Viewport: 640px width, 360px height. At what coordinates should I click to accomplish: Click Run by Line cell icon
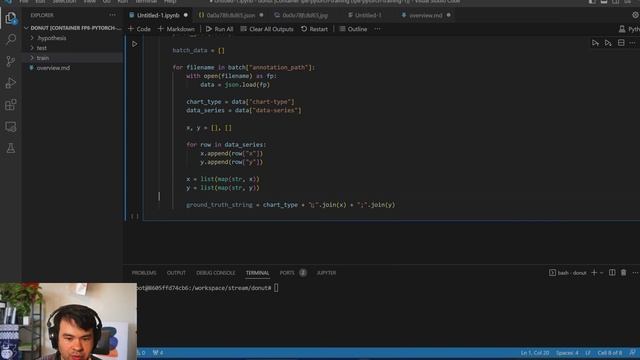coord(595,43)
